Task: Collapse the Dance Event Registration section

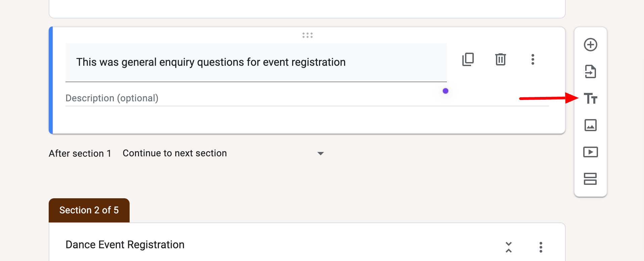Action: (x=508, y=247)
